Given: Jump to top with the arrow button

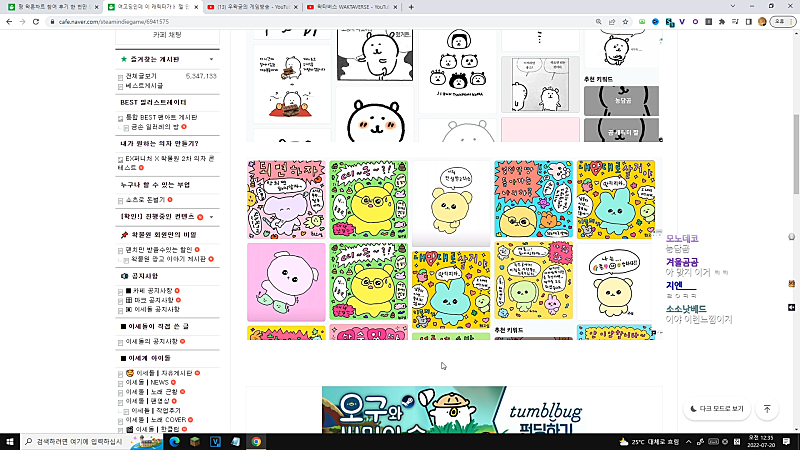Looking at the screenshot, I should tap(767, 409).
